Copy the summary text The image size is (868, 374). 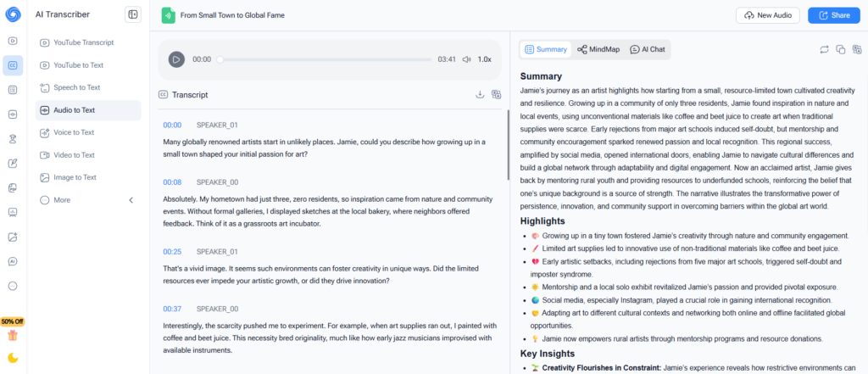(841, 49)
